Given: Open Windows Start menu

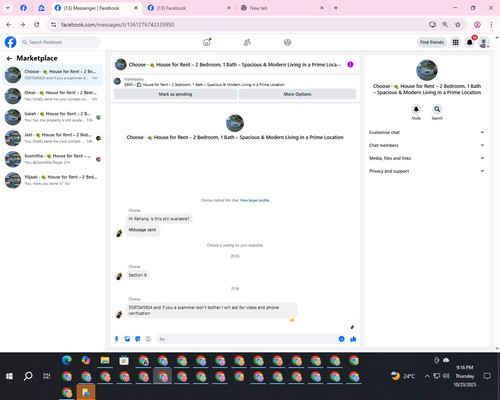Looking at the screenshot, I should pos(9,376).
